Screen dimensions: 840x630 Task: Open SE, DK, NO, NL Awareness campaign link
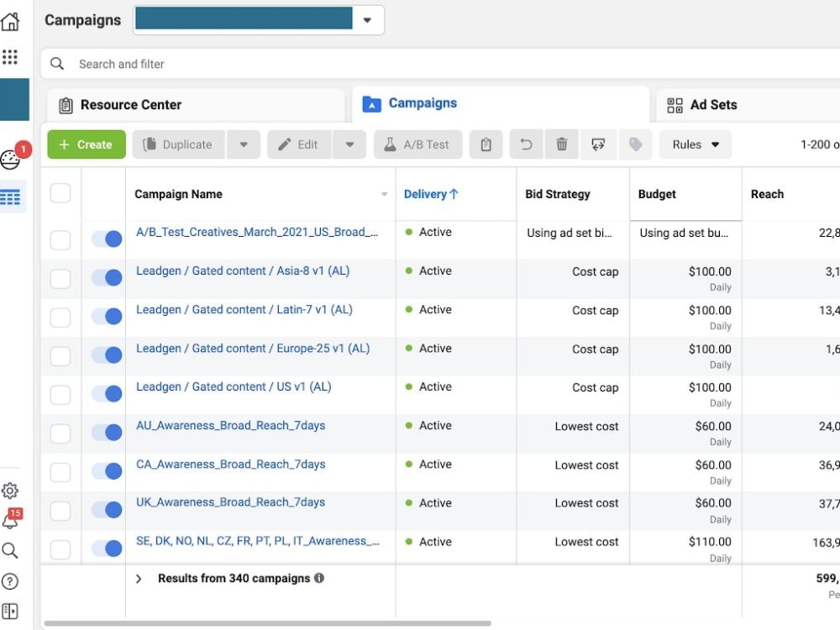click(x=258, y=541)
